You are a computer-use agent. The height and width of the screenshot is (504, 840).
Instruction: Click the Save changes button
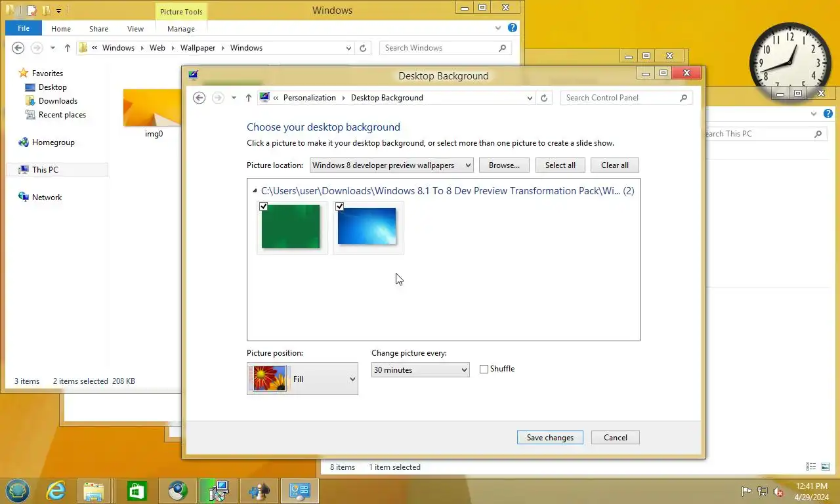(550, 438)
